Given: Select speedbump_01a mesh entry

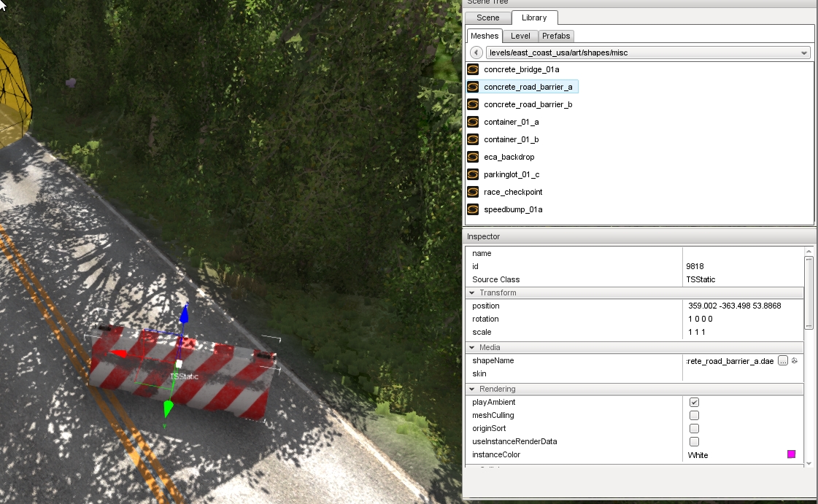Looking at the screenshot, I should (513, 209).
